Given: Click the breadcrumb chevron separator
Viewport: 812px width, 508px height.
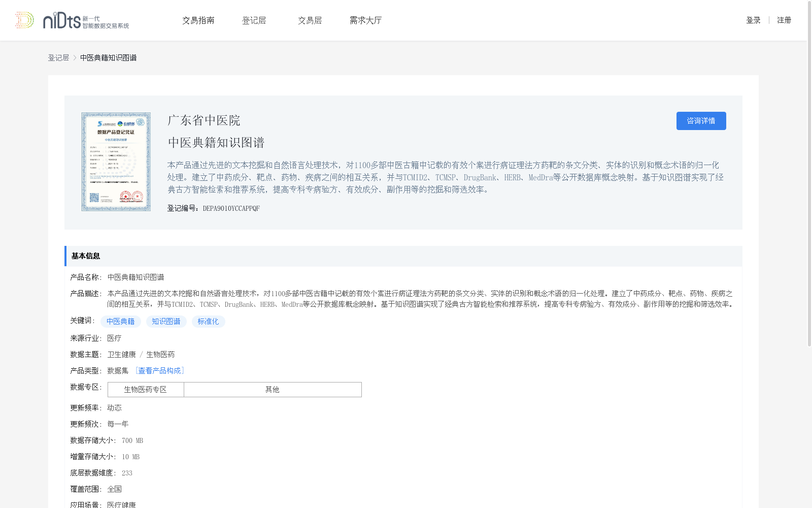Looking at the screenshot, I should click(75, 58).
